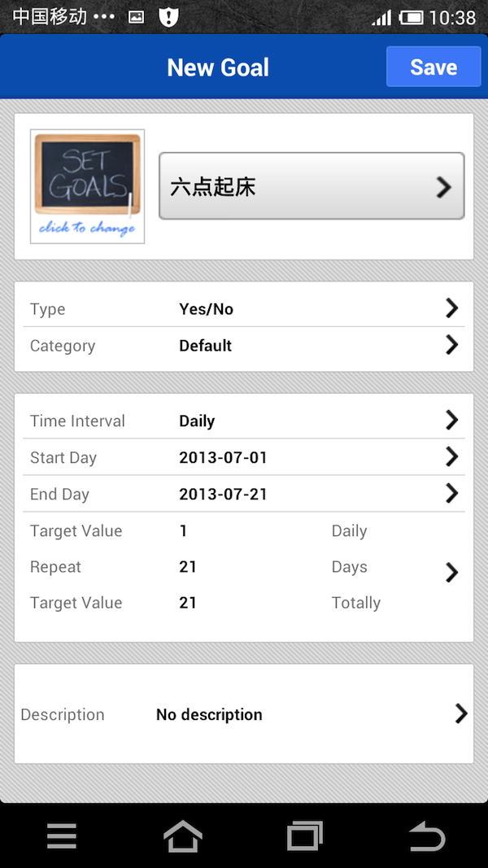Expand the Type row chevron
The width and height of the screenshot is (488, 868).
pos(451,308)
